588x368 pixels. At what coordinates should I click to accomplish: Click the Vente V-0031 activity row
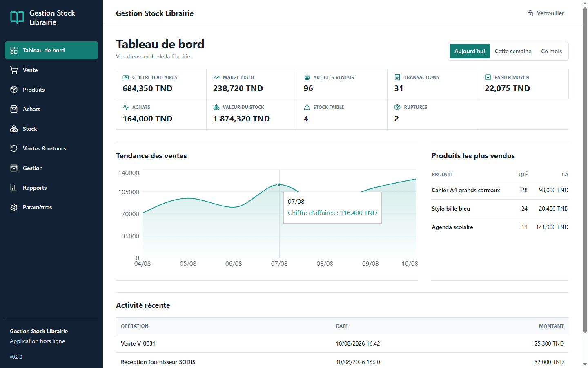pos(342,343)
